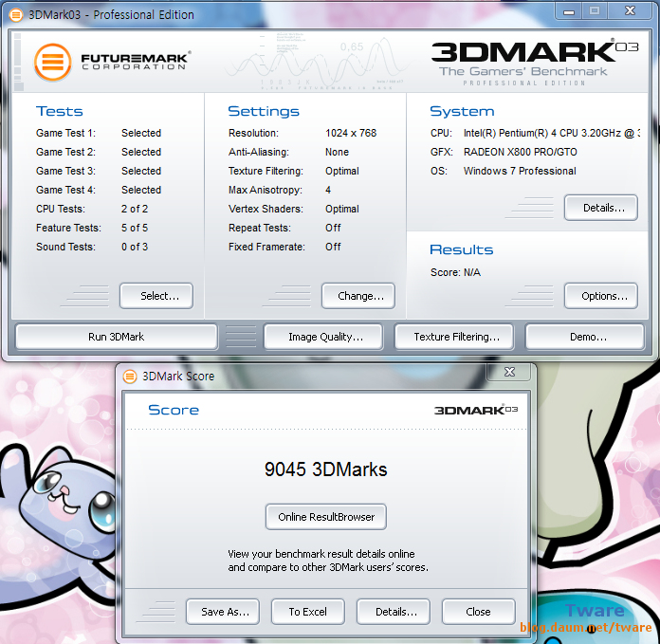Image resolution: width=660 pixels, height=644 pixels.
Task: Open the Image Quality tool
Action: 323,337
